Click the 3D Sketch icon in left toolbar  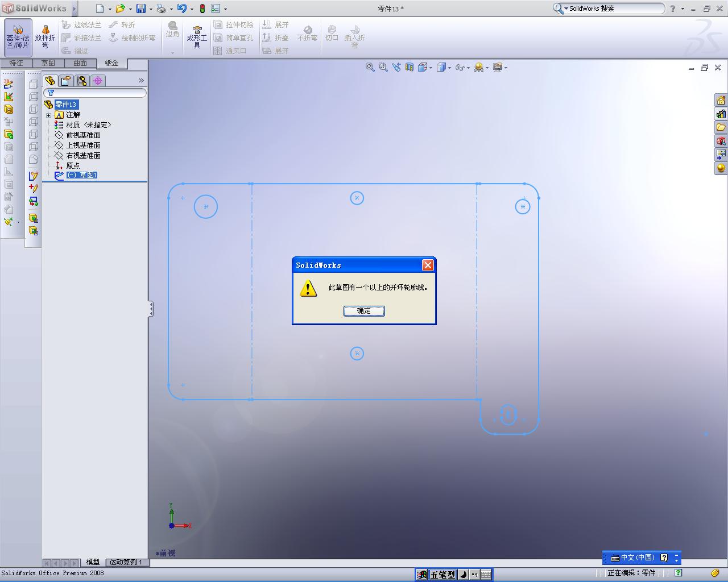coord(9,84)
